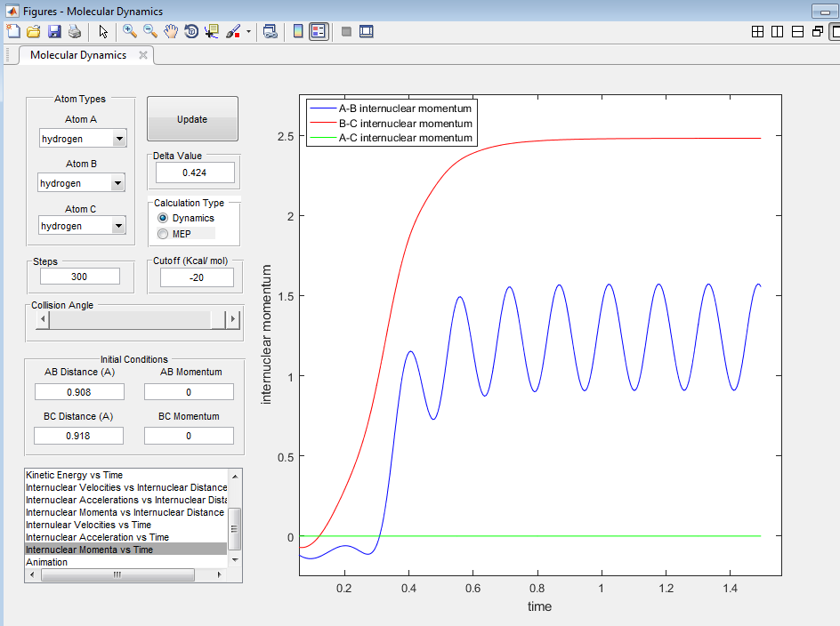Click the Save Figure icon
Image resolution: width=840 pixels, height=626 pixels.
54,31
